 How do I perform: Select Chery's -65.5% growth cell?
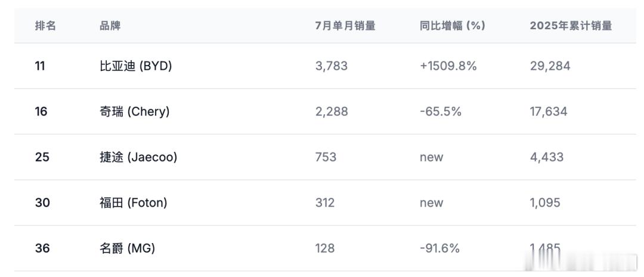(440, 111)
